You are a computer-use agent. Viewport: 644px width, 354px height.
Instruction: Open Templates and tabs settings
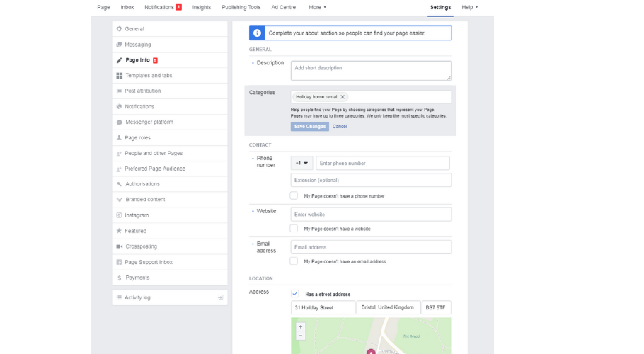(x=170, y=76)
